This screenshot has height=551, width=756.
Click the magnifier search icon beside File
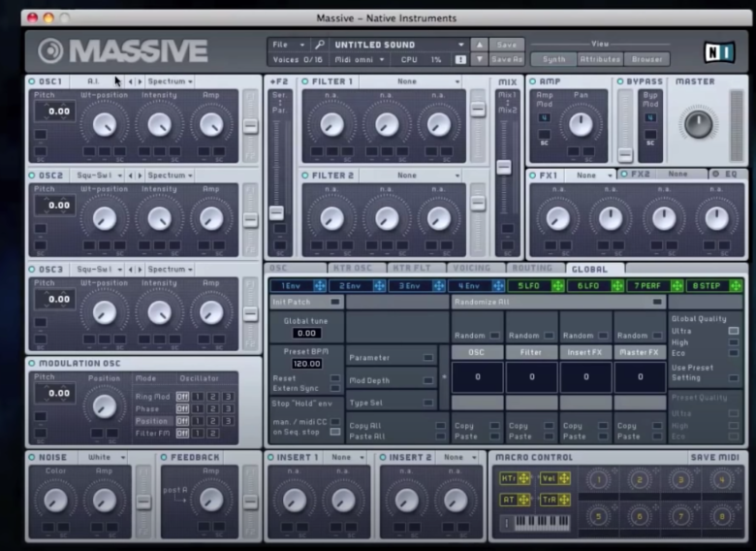click(320, 45)
